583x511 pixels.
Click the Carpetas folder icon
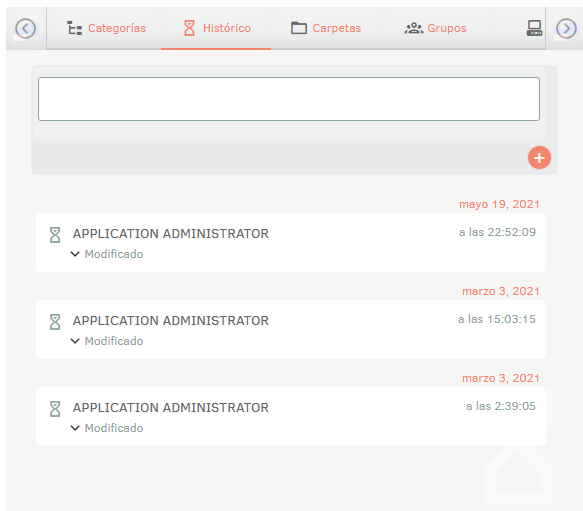click(299, 28)
